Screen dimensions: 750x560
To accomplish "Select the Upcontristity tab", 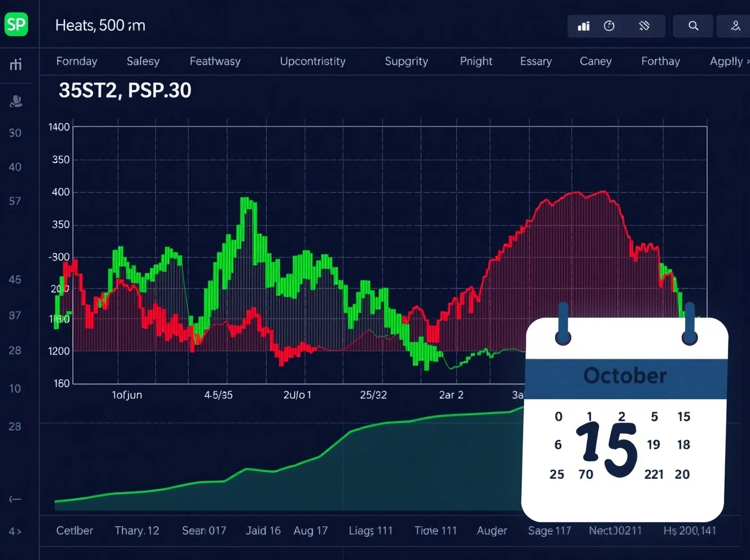I will point(312,62).
